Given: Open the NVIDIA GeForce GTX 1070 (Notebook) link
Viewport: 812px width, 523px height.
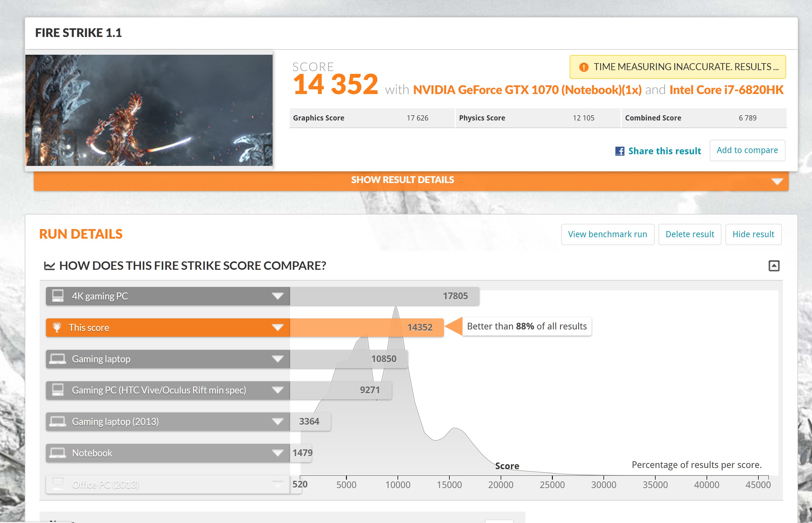Looking at the screenshot, I should coord(527,90).
